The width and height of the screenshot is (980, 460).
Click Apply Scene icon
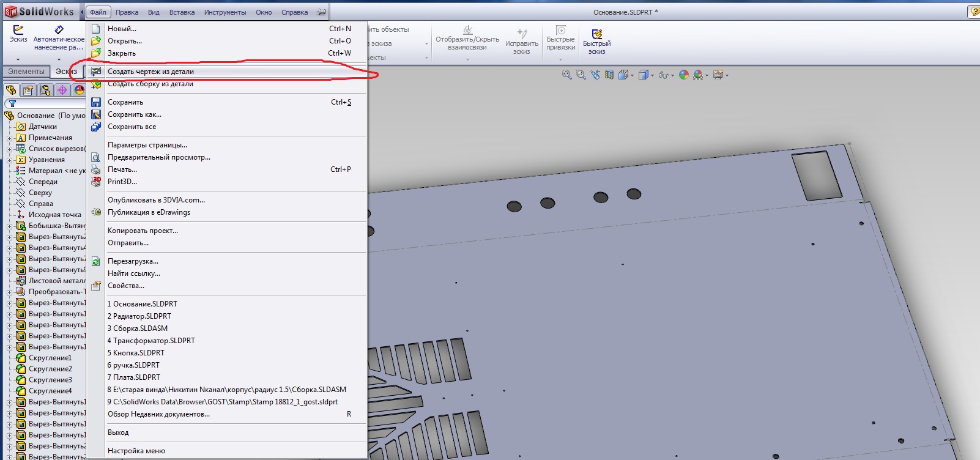[x=697, y=75]
